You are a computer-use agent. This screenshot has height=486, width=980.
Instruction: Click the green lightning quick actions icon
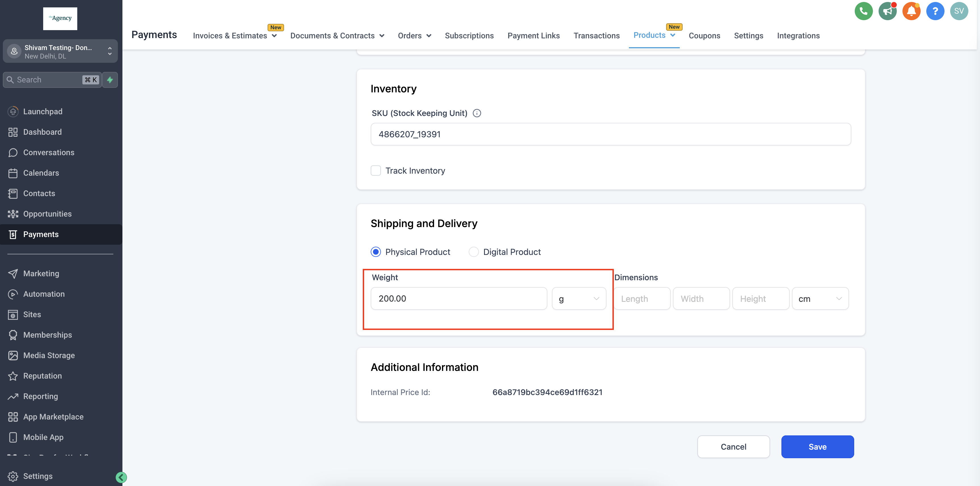tap(110, 80)
